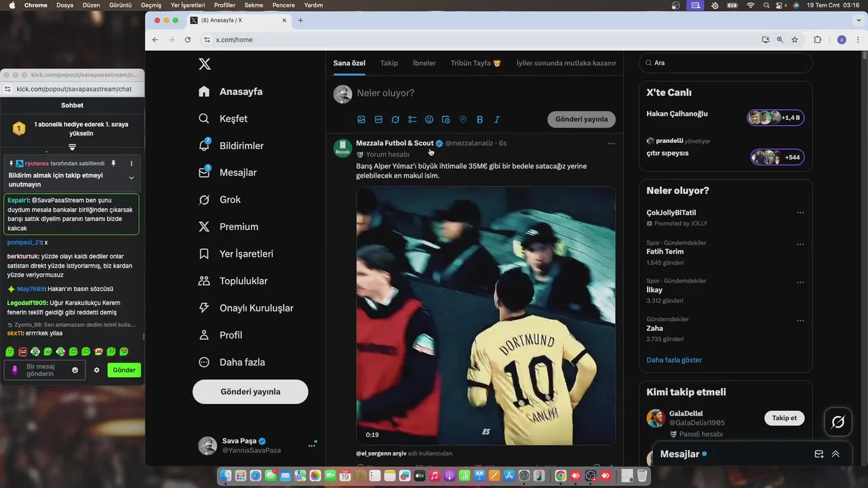The height and width of the screenshot is (488, 868).
Task: Send chat message with Gönder button
Action: (124, 370)
